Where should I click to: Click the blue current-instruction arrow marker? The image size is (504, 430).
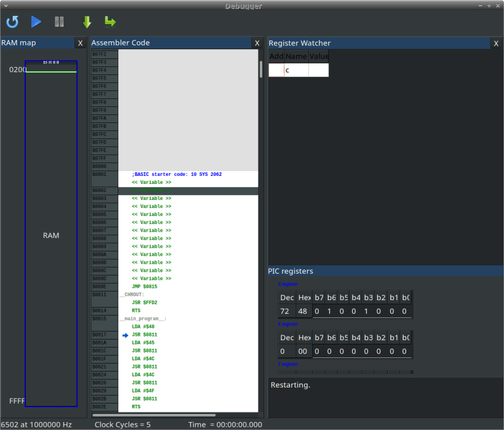click(126, 335)
